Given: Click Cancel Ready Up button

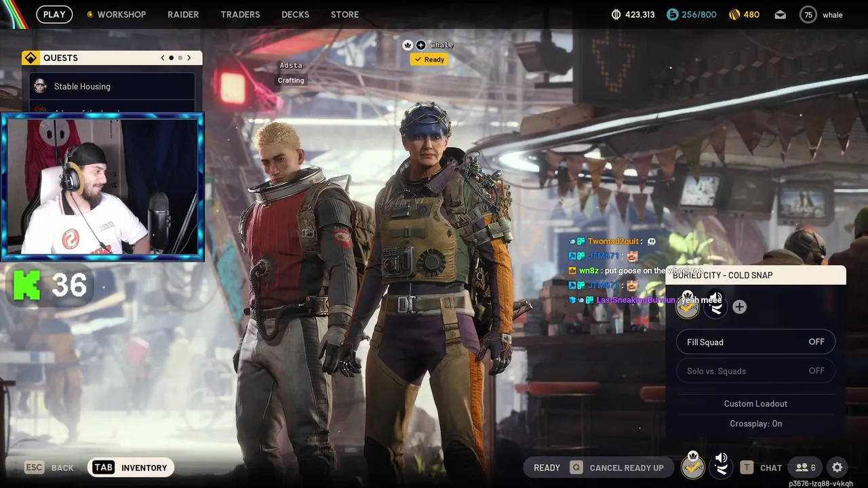Looking at the screenshot, I should [627, 468].
